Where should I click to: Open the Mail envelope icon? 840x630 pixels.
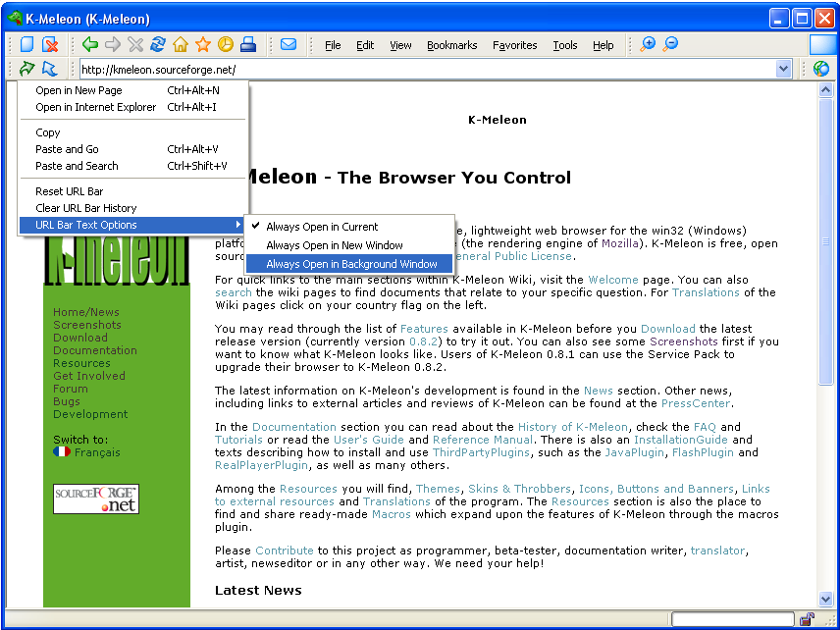click(289, 44)
